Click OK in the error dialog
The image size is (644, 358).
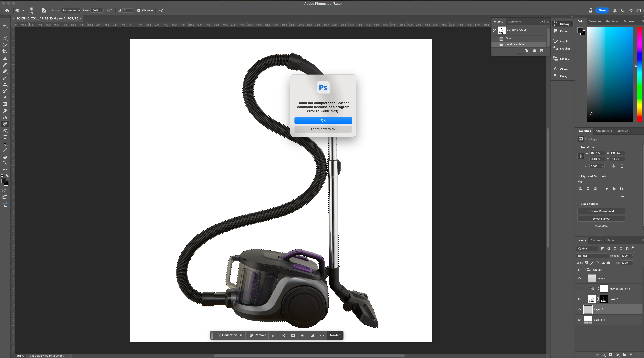point(323,120)
